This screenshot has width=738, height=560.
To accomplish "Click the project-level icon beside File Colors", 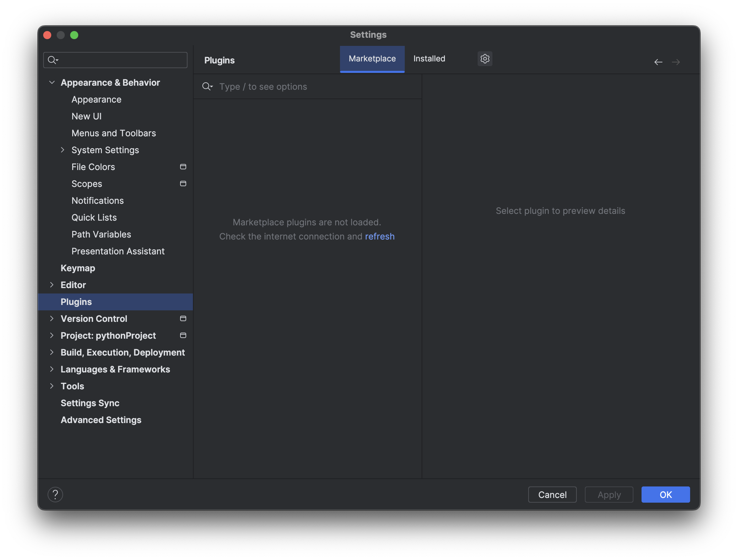I will point(183,167).
